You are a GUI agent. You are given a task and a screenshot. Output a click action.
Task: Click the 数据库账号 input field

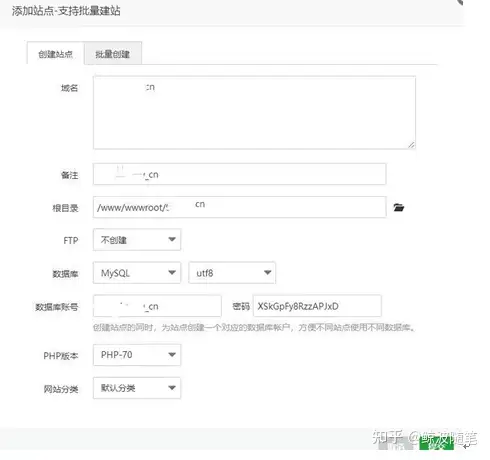pyautogui.click(x=157, y=306)
